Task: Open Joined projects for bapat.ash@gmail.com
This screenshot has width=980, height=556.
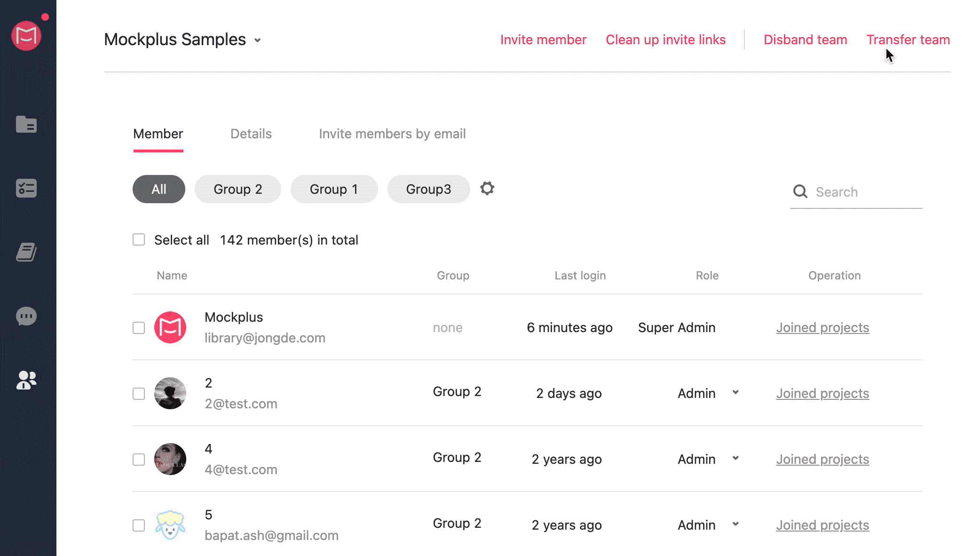Action: (x=822, y=525)
